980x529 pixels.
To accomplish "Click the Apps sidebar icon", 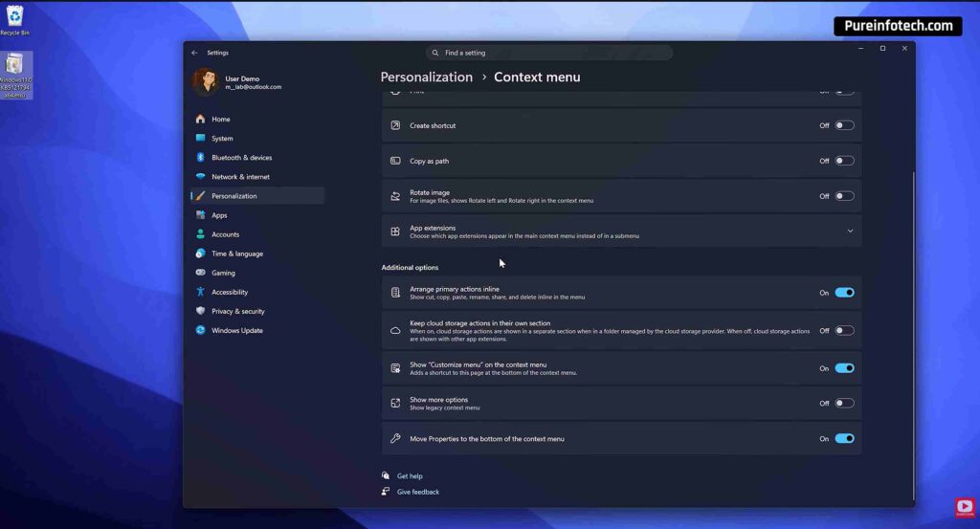I will click(x=200, y=215).
